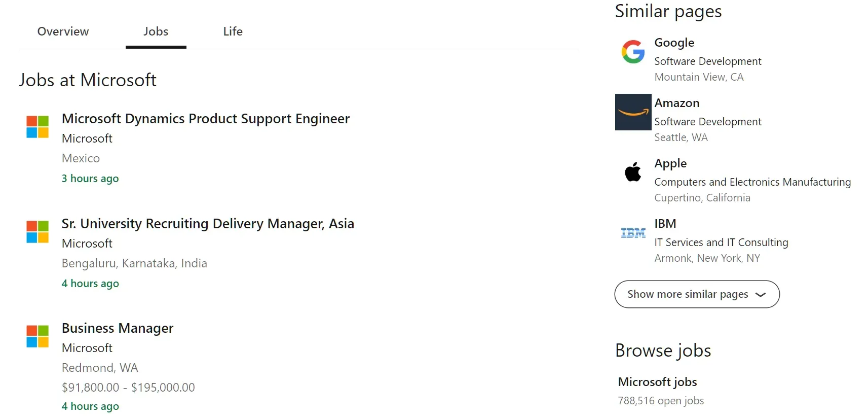Expand Show more similar pages
The height and width of the screenshot is (418, 868).
(696, 294)
